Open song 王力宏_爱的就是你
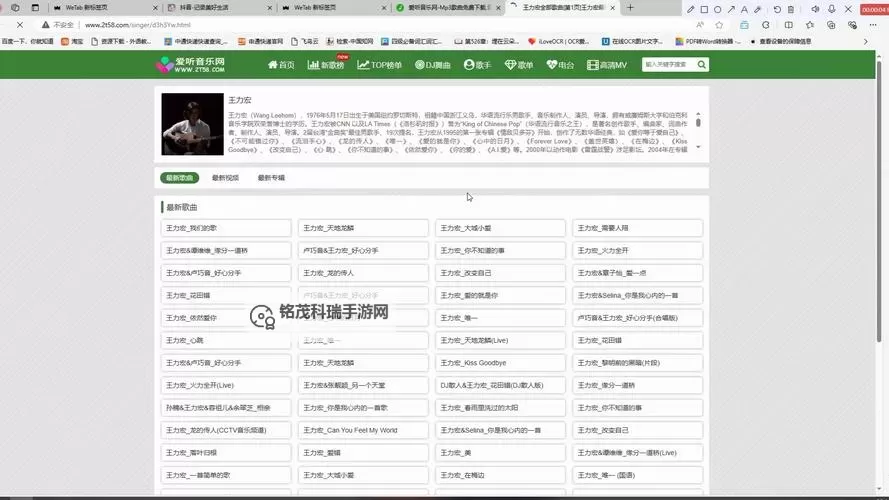The image size is (889, 500). pyautogui.click(x=500, y=295)
